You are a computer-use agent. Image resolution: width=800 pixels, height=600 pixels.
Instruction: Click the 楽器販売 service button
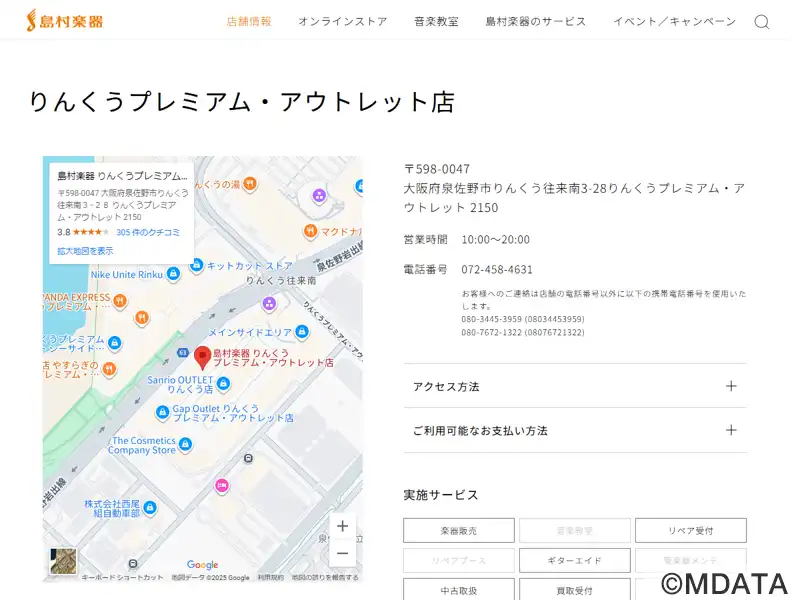point(459,531)
